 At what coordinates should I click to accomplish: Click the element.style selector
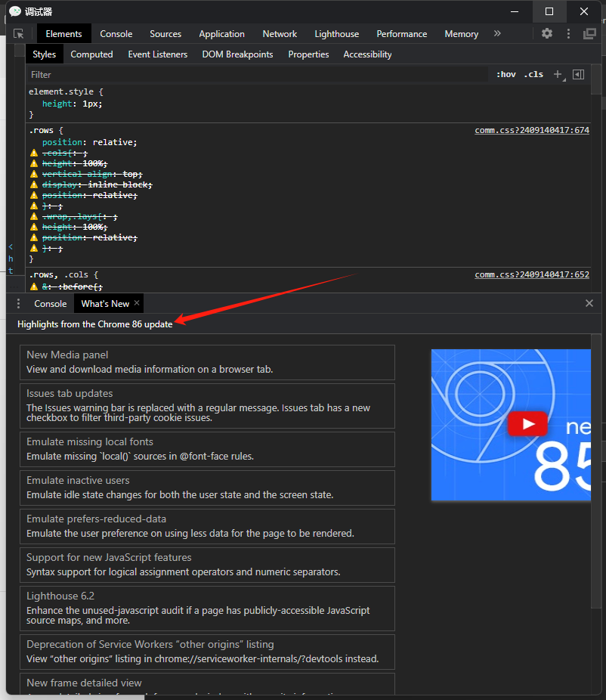(61, 91)
